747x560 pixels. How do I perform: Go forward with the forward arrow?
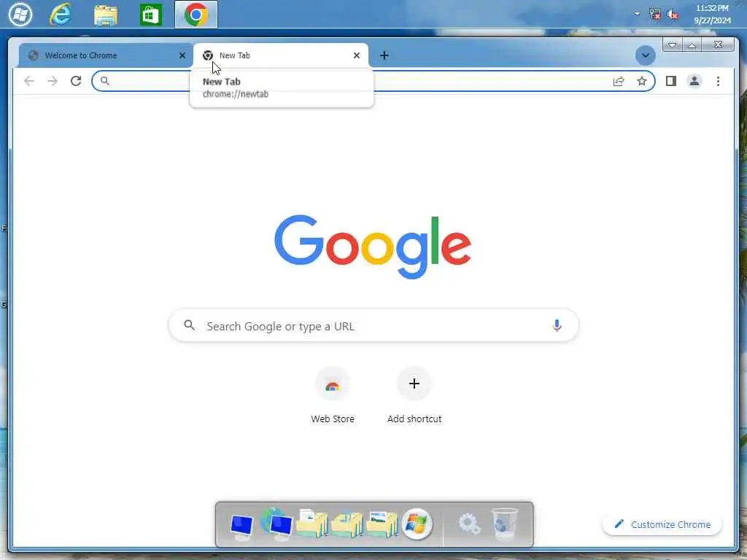click(x=53, y=81)
